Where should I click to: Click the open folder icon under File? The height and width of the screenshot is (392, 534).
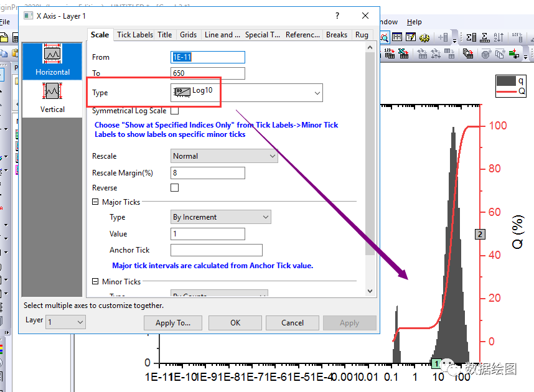tap(4, 37)
